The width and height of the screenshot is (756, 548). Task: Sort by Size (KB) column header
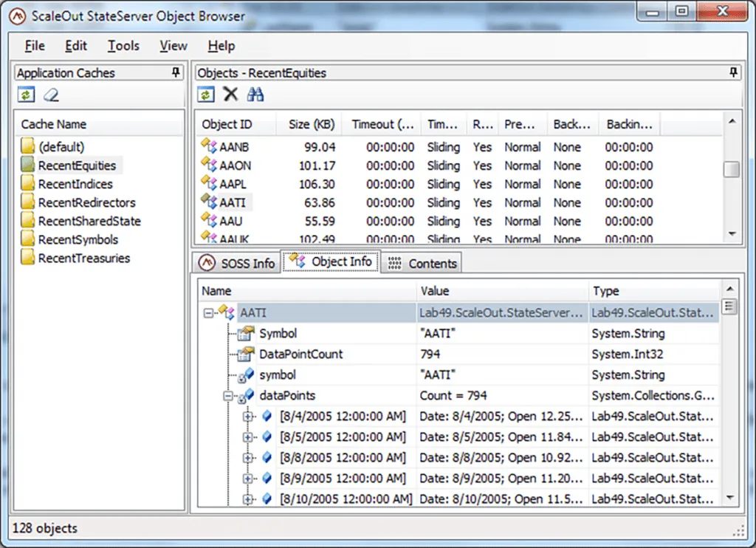(x=309, y=125)
